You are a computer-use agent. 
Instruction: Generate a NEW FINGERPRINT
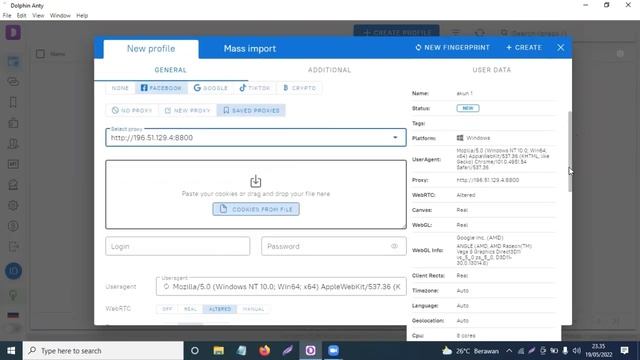click(x=452, y=47)
